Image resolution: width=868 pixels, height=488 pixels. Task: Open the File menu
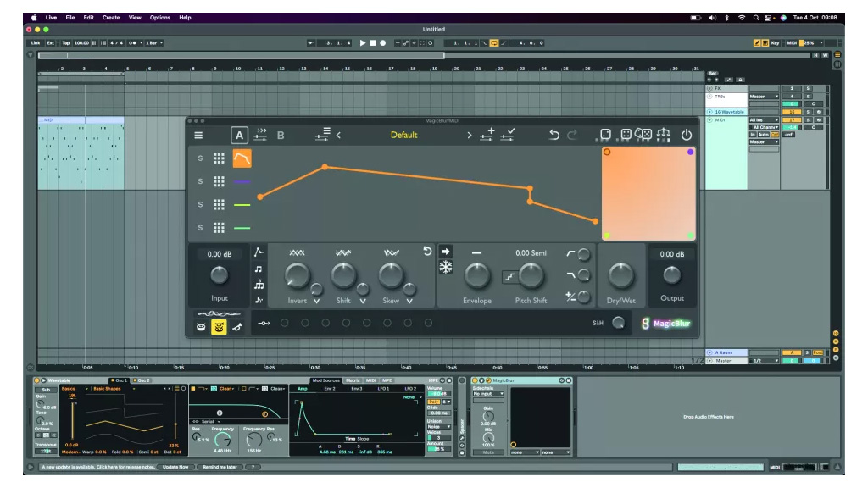pyautogui.click(x=70, y=18)
